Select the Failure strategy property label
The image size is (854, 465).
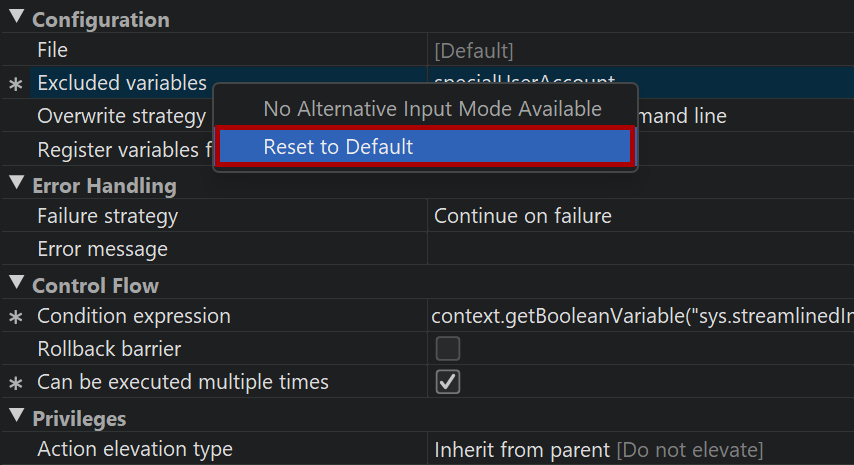click(107, 216)
